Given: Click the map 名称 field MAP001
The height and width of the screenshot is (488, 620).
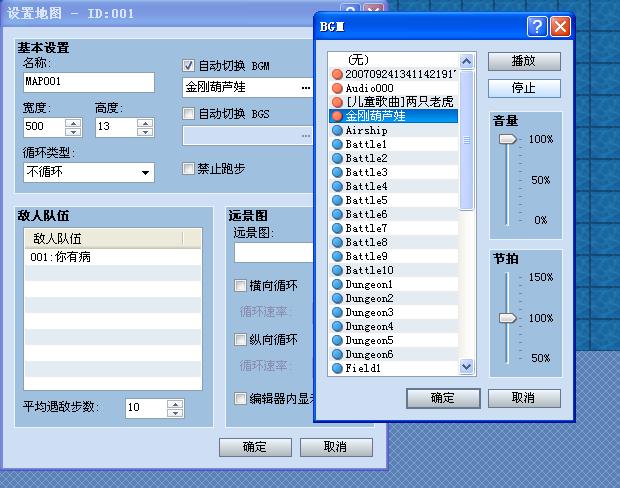Looking at the screenshot, I should (89, 82).
